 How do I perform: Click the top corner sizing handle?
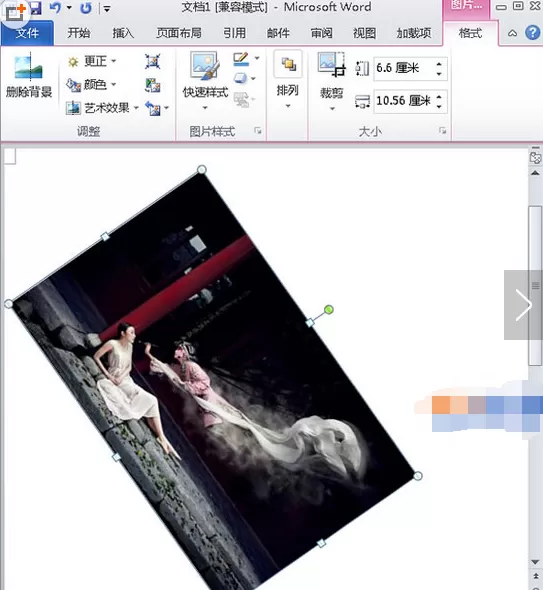click(202, 170)
